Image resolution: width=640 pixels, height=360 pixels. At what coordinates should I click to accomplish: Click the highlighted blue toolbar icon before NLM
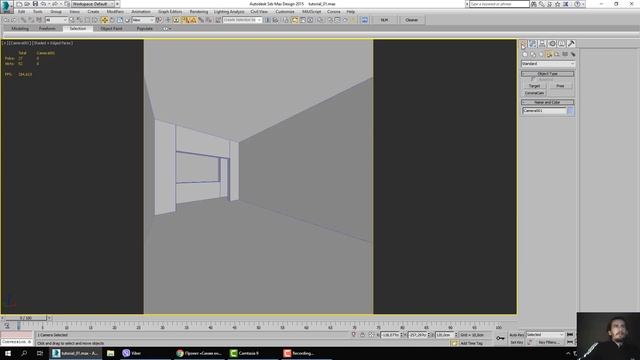pos(364,20)
